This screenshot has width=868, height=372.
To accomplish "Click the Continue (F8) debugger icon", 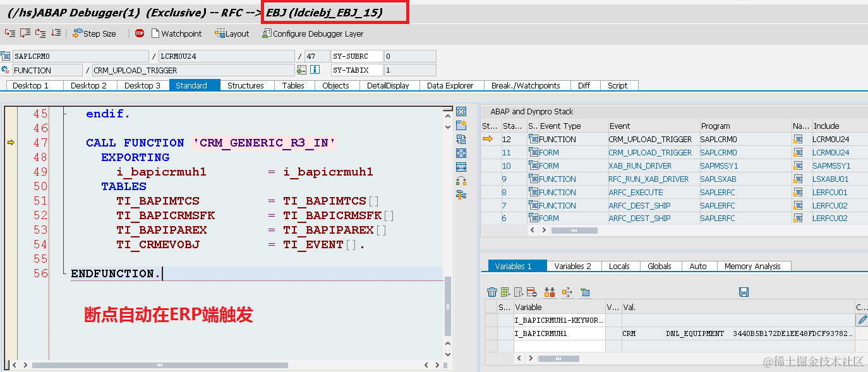I will point(56,33).
